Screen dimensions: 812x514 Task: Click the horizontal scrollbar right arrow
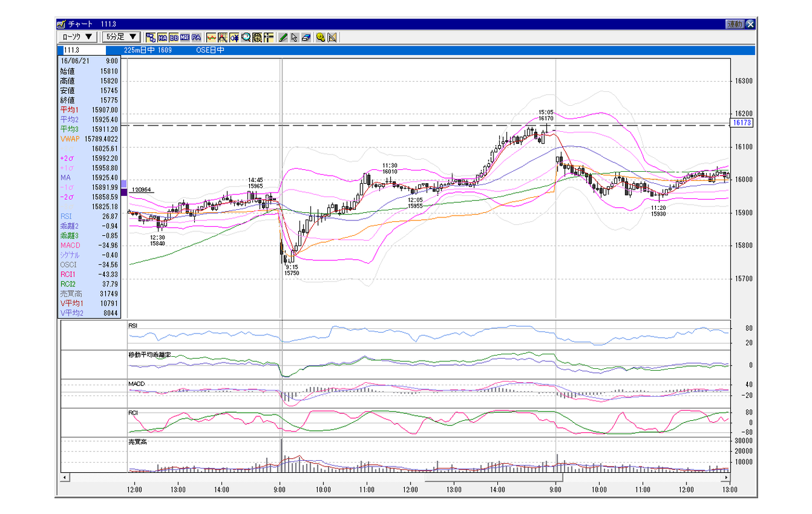[x=726, y=476]
